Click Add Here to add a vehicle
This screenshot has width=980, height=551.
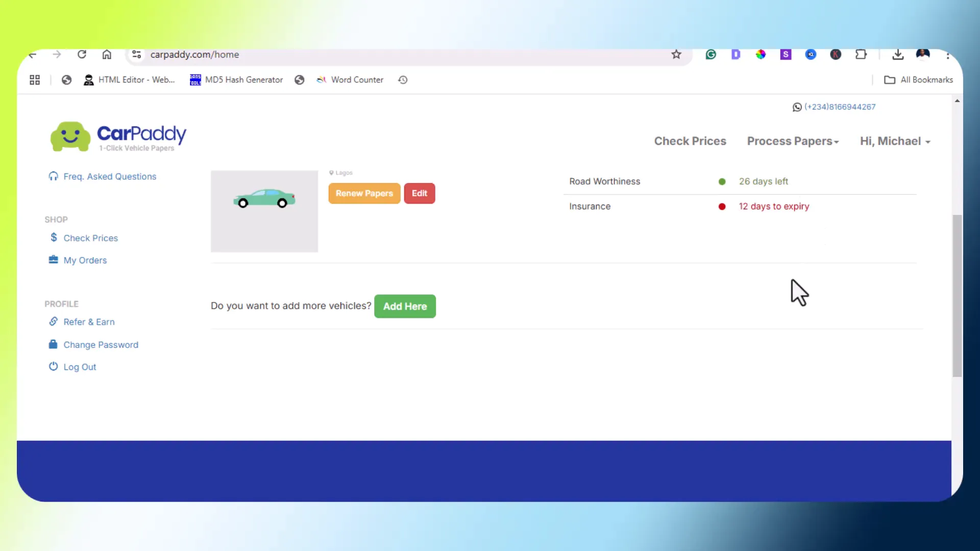click(405, 306)
